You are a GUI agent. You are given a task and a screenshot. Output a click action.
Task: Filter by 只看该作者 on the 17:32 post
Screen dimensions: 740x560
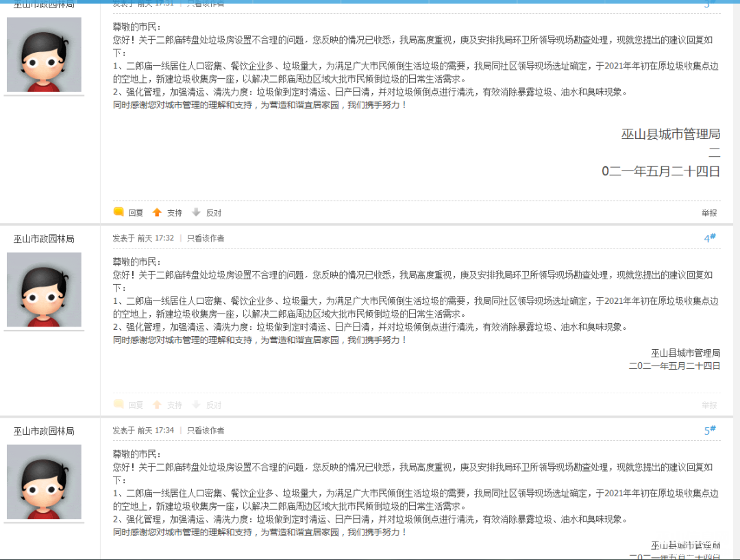pyautogui.click(x=206, y=238)
